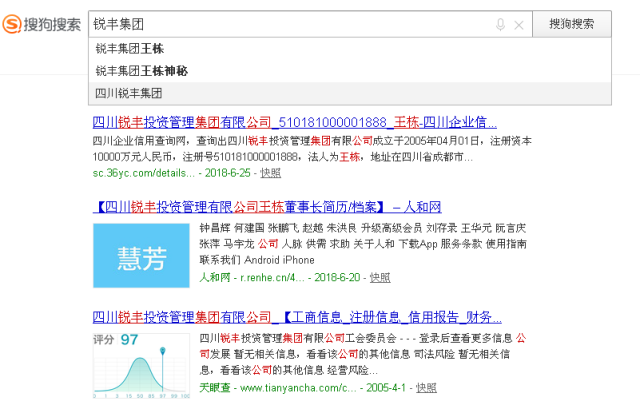Click the 慧芳 blue thumbnail image
Image resolution: width=640 pixels, height=413 pixels.
pyautogui.click(x=140, y=255)
